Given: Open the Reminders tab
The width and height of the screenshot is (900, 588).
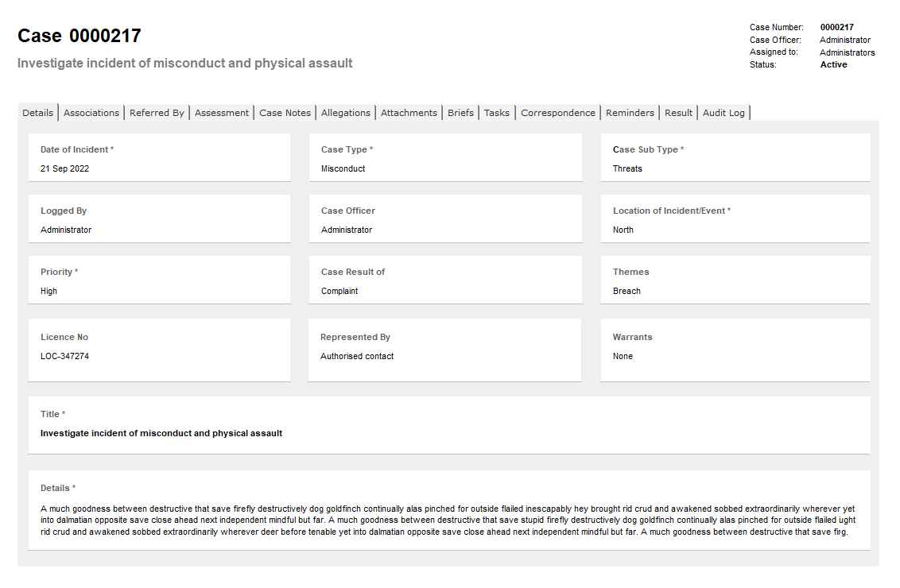Looking at the screenshot, I should [x=630, y=112].
